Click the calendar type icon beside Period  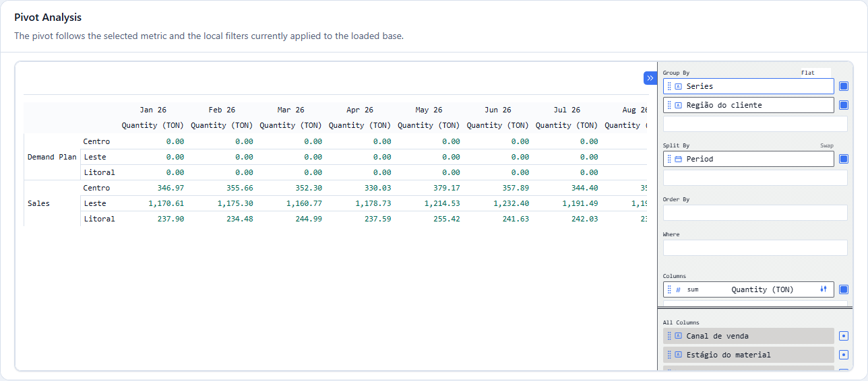[x=679, y=159]
